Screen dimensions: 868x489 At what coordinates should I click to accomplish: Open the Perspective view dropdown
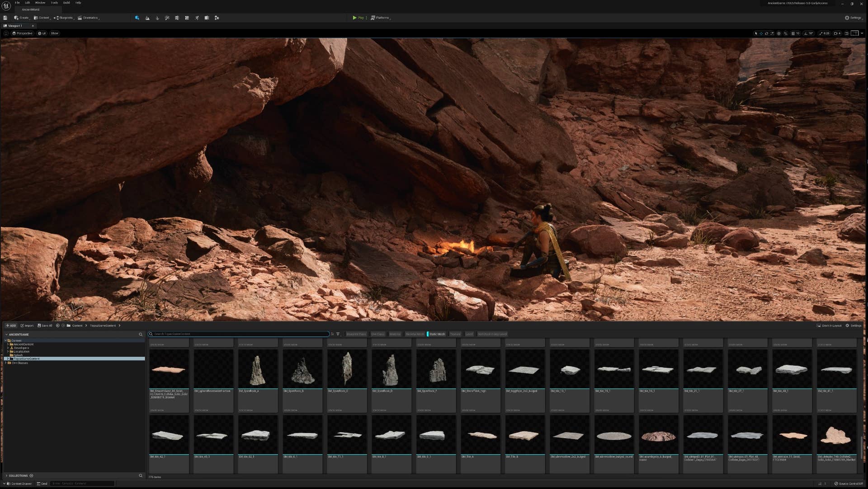coord(23,33)
